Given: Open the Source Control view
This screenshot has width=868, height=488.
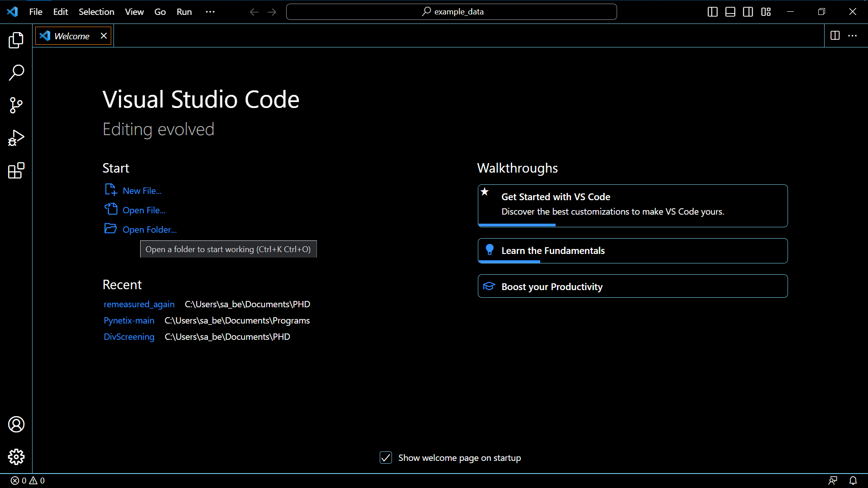Looking at the screenshot, I should tap(16, 105).
